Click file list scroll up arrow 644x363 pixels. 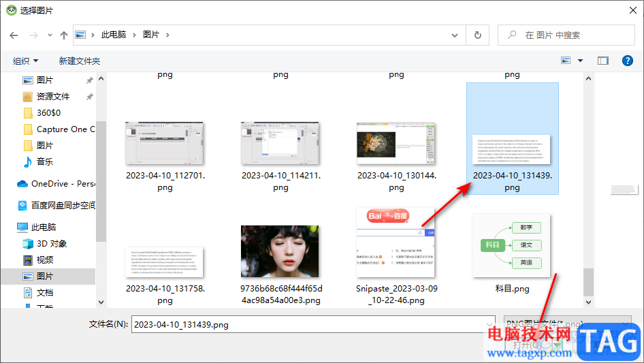click(x=589, y=78)
